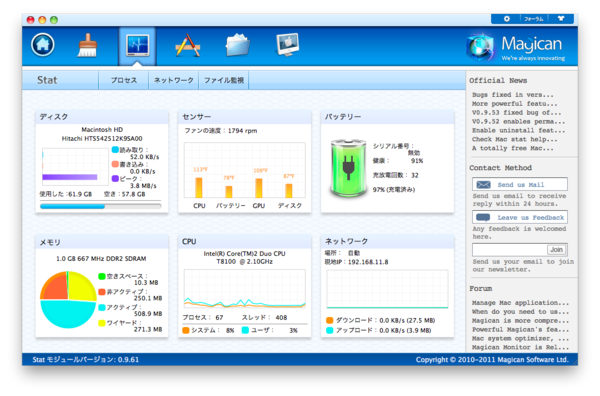Image resolution: width=600 pixels, height=396 pixels.
Task: Click the '1.0 GB 667 MHz DDR2 SDRAM' text
Action: [101, 259]
